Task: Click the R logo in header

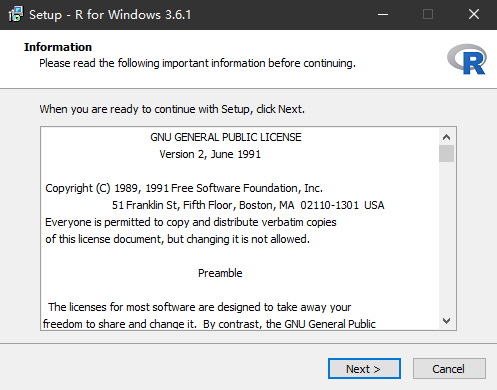Action: [x=467, y=59]
